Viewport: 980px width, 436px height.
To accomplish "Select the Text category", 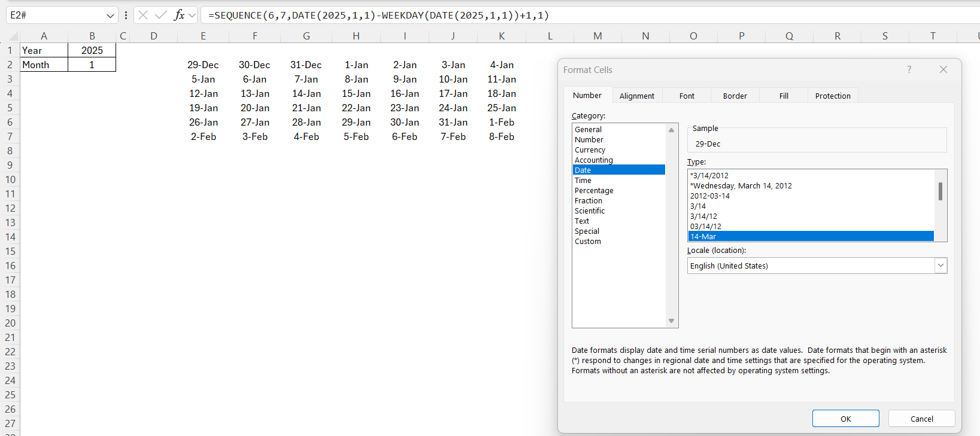I will pos(618,221).
